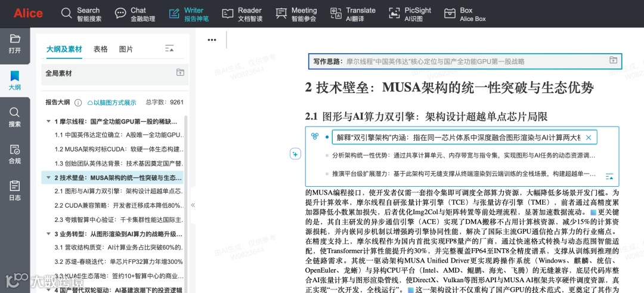The image size is (644, 293).
Task: Select outline item 3.1 营收结构质变
Action: pos(119,248)
